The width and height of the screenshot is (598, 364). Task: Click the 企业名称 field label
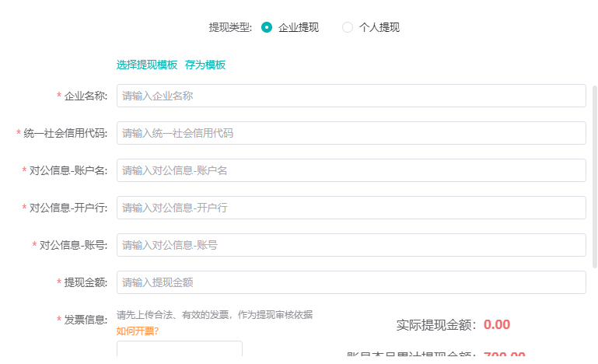pos(86,96)
